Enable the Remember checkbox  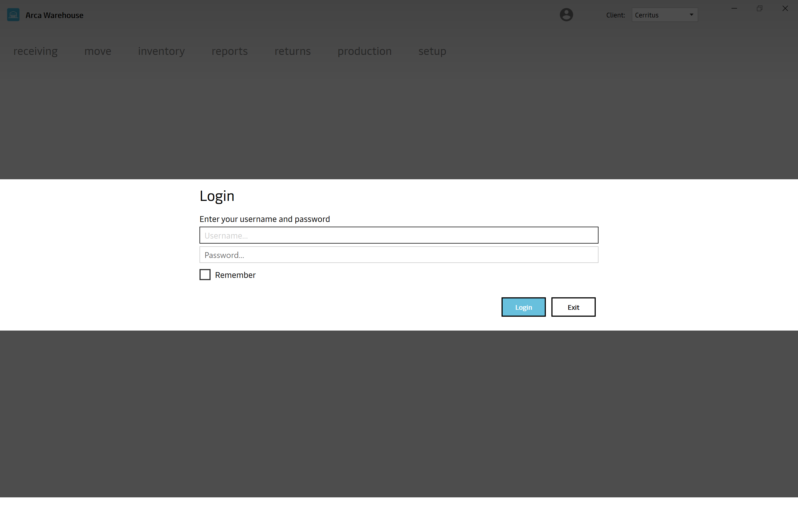tap(205, 275)
